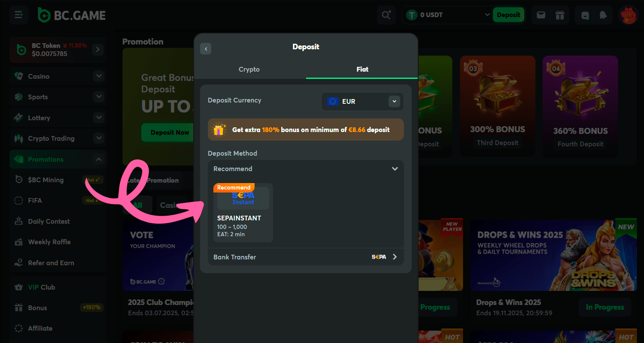The width and height of the screenshot is (644, 343).
Task: Switch to the Fiat tab
Action: click(x=362, y=69)
